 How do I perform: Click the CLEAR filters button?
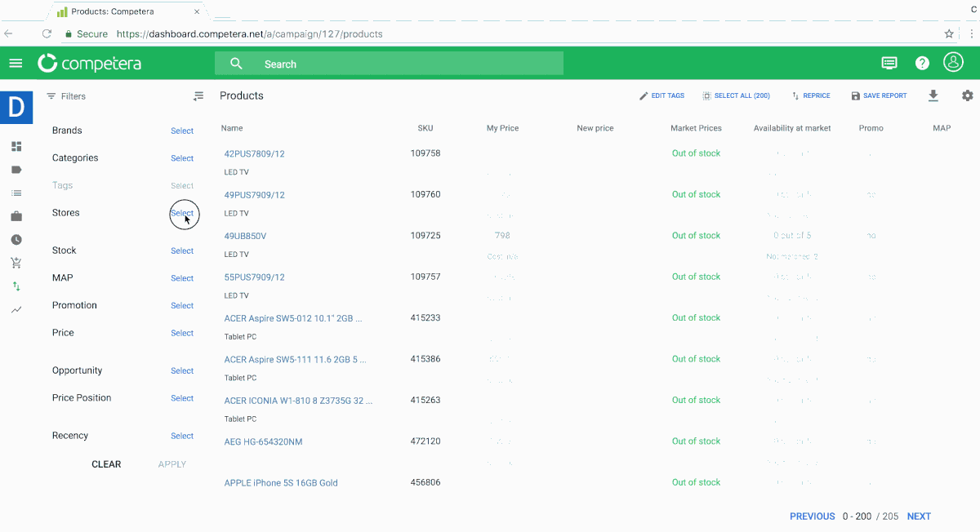(x=106, y=464)
